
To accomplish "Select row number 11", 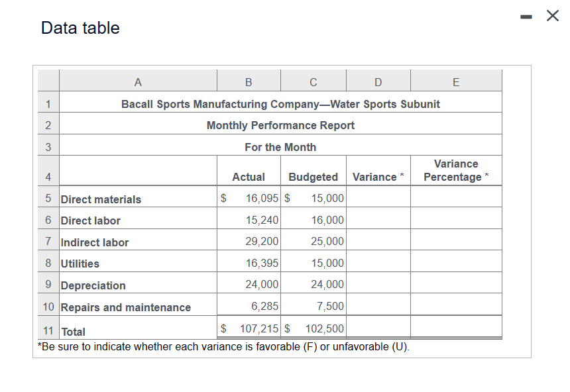I will coord(48,331).
